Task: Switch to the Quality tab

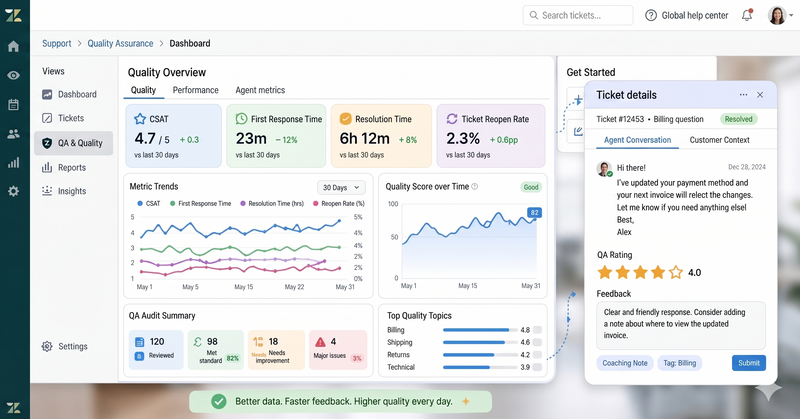Action: (143, 90)
